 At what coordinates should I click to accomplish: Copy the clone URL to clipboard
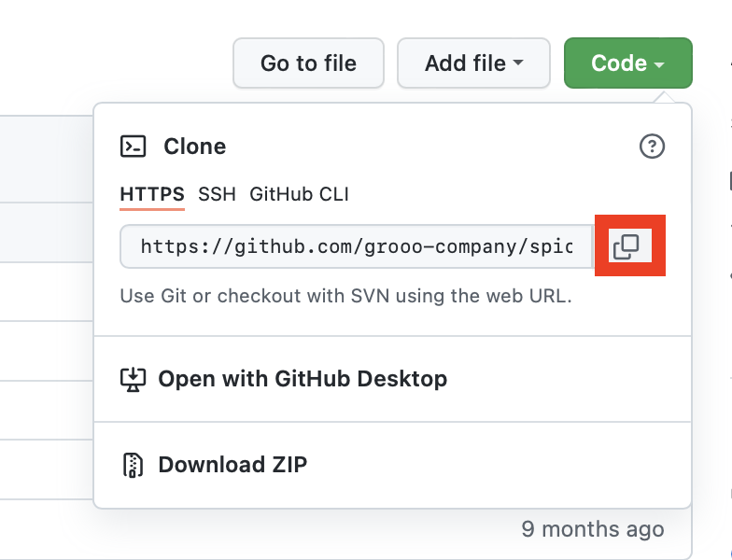[x=626, y=246]
